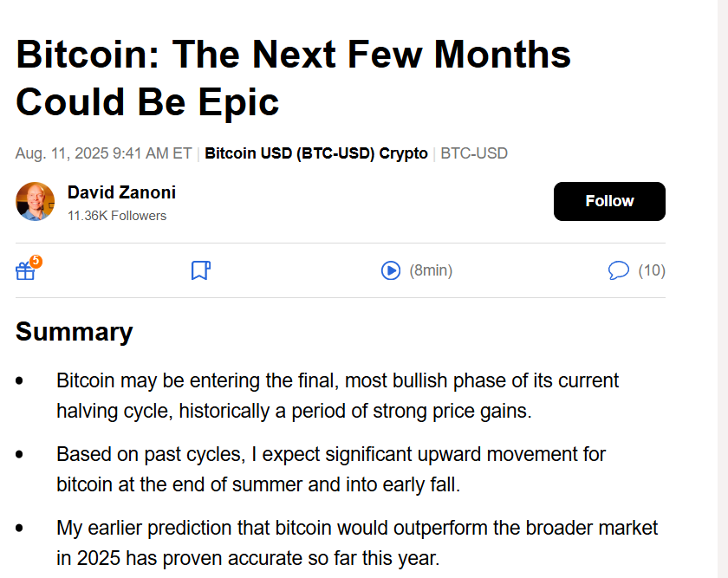Open comments via the speech bubble icon

[619, 270]
